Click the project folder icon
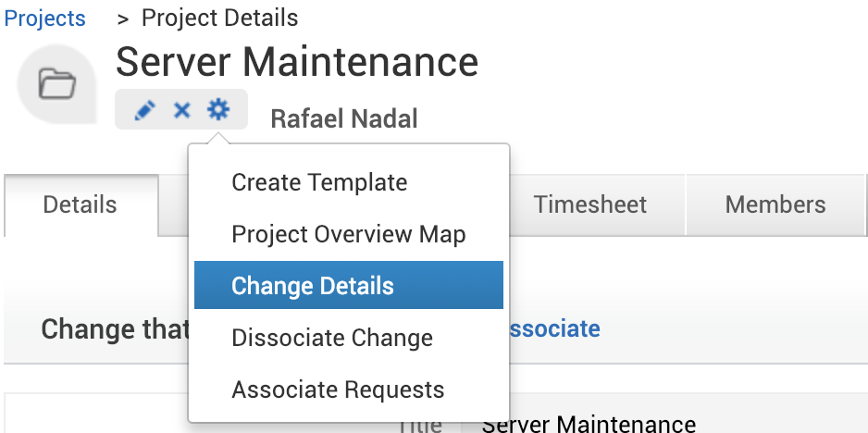The width and height of the screenshot is (868, 433). [56, 86]
